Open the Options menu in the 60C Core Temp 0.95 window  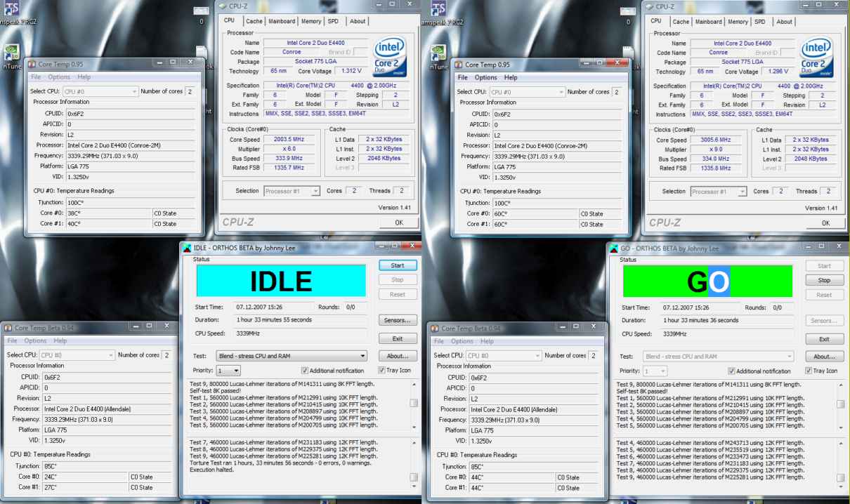(x=485, y=77)
